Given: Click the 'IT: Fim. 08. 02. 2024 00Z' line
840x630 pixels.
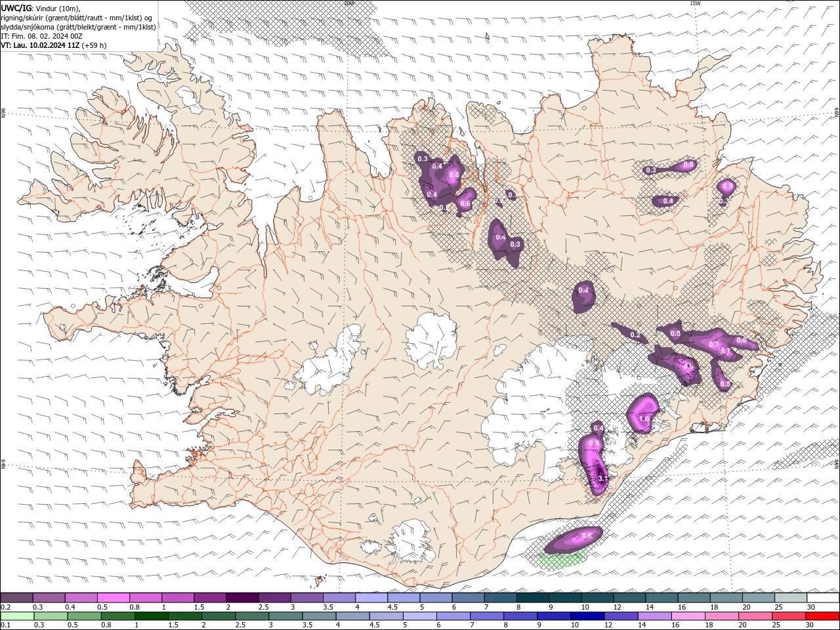Looking at the screenshot, I should point(41,36).
